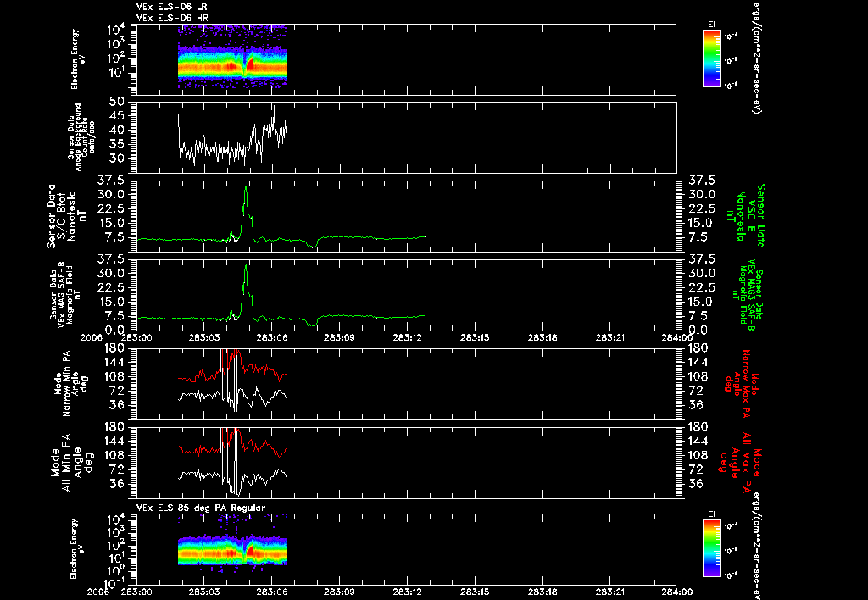The image size is (868, 600).
Task: Click the '284:00' end tick below the MAG SAF-B panel
Action: click(x=677, y=337)
